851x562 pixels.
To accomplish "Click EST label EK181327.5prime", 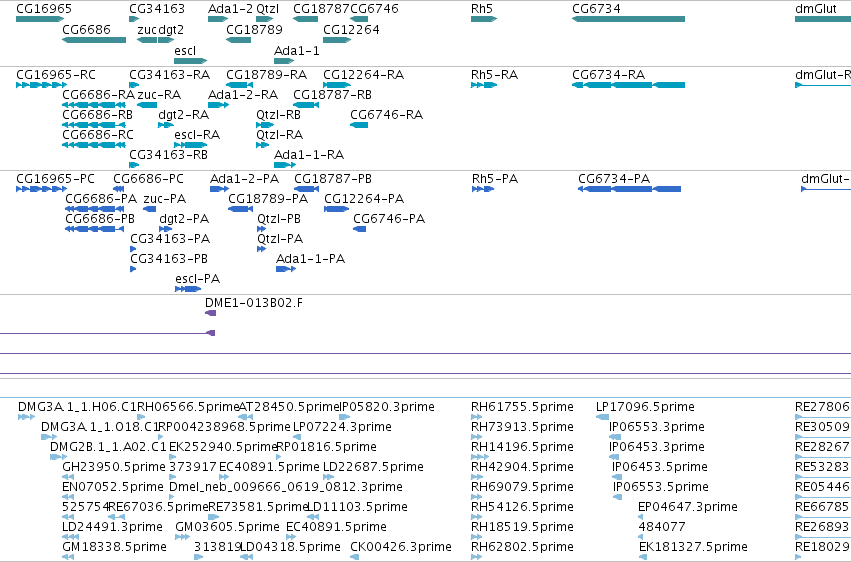I will (x=693, y=547).
